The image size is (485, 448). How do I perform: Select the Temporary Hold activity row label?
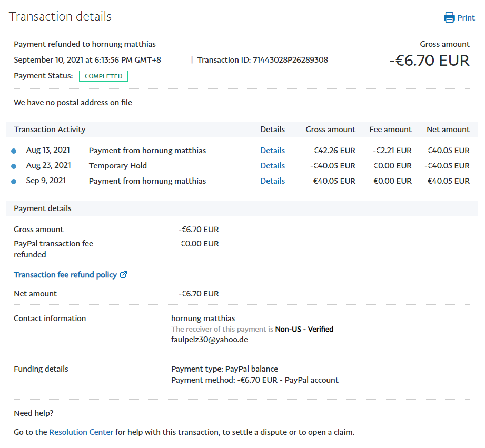pyautogui.click(x=118, y=166)
